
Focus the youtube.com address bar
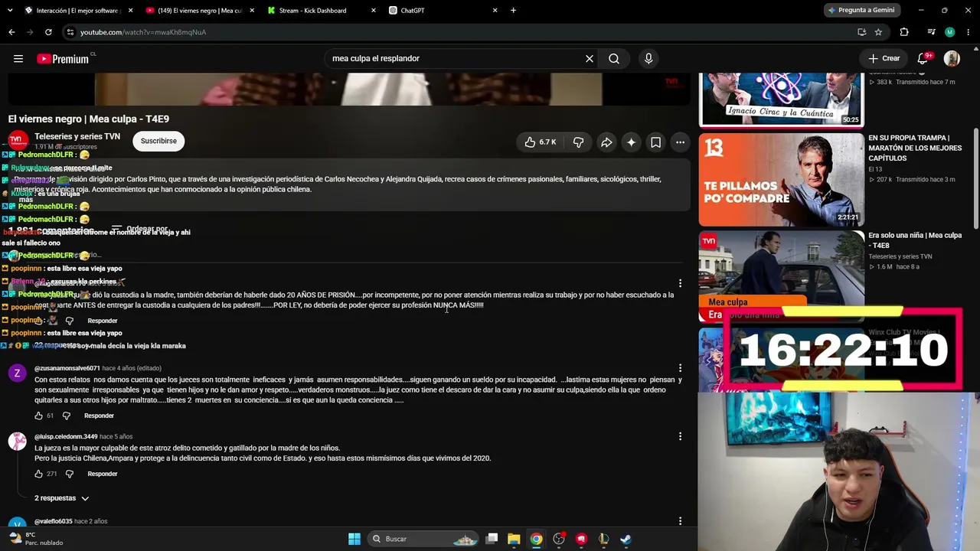pos(459,32)
